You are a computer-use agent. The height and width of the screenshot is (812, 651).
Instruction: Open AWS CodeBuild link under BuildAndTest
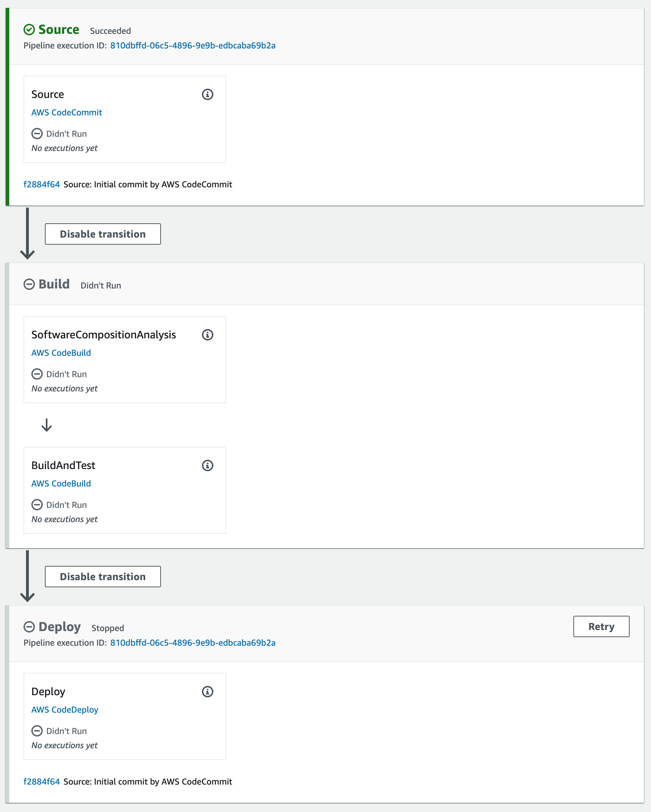point(61,484)
